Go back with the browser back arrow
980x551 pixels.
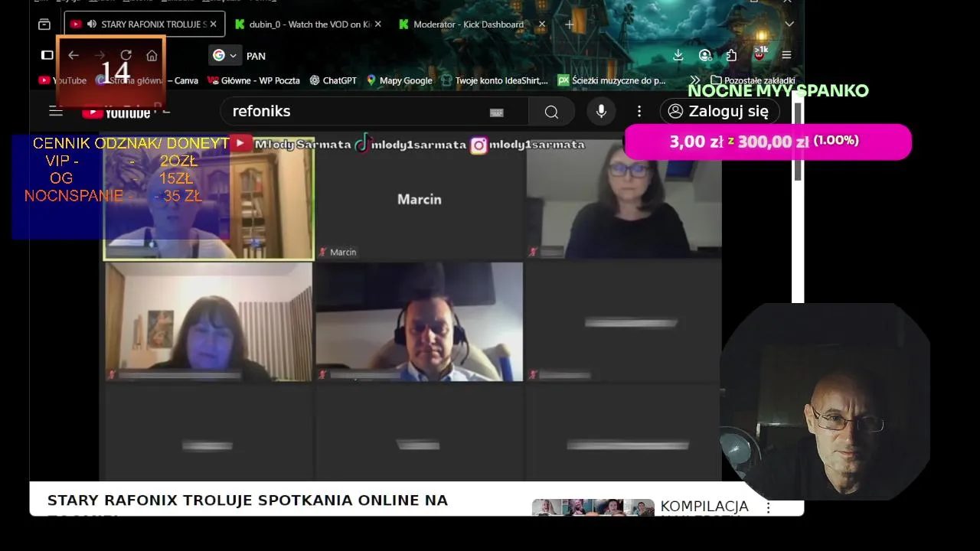[x=73, y=55]
